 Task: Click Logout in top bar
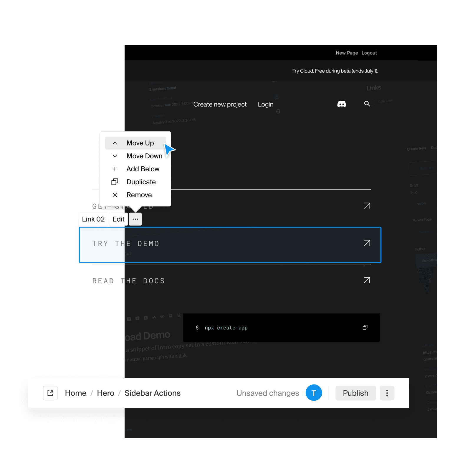[x=369, y=53]
